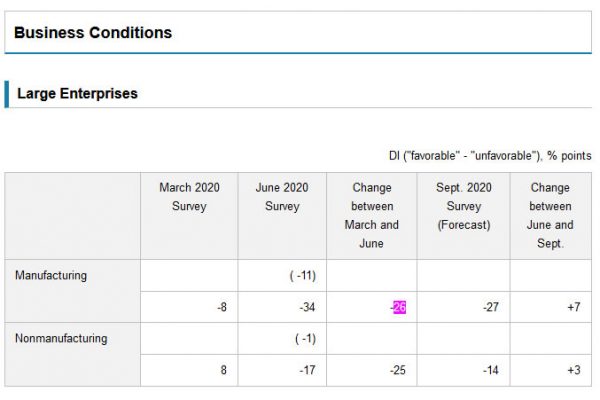The image size is (600, 400).
Task: Click the highlighted -26 value
Action: (x=398, y=307)
